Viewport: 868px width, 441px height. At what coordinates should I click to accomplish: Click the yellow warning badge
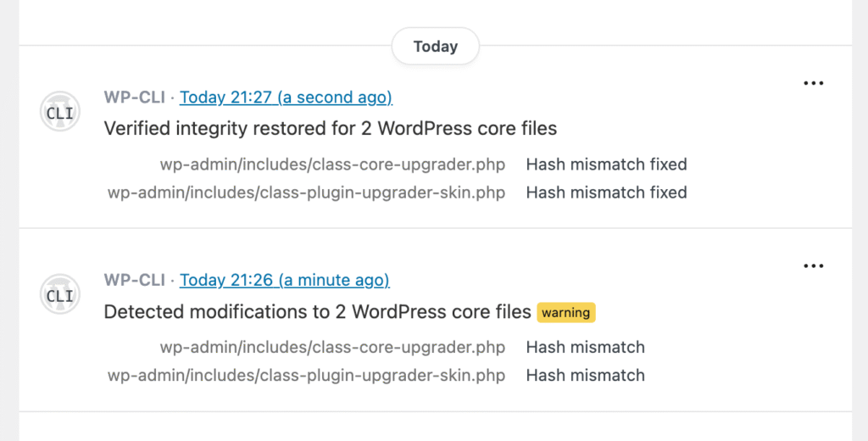tap(566, 312)
